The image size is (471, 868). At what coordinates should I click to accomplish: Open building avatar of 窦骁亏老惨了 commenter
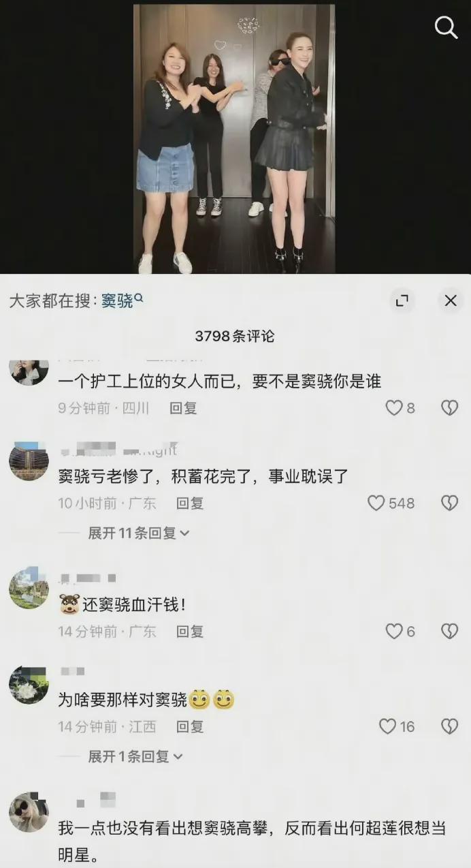29,461
